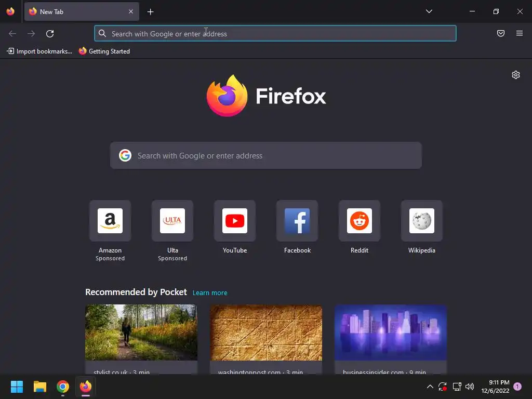Image resolution: width=532 pixels, height=399 pixels.
Task: Open the network tray icon
Action: tap(457, 387)
